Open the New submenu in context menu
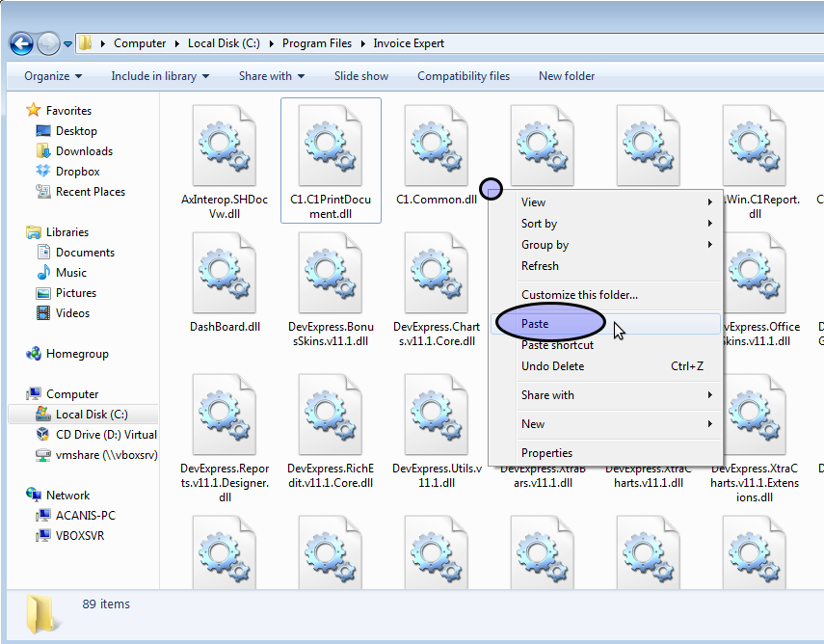The width and height of the screenshot is (824, 644). pyautogui.click(x=606, y=424)
